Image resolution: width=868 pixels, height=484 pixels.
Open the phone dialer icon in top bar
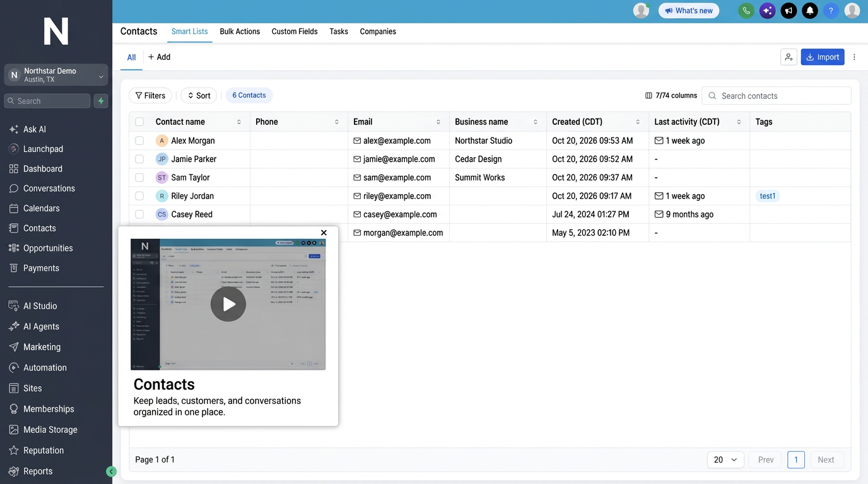(x=746, y=11)
